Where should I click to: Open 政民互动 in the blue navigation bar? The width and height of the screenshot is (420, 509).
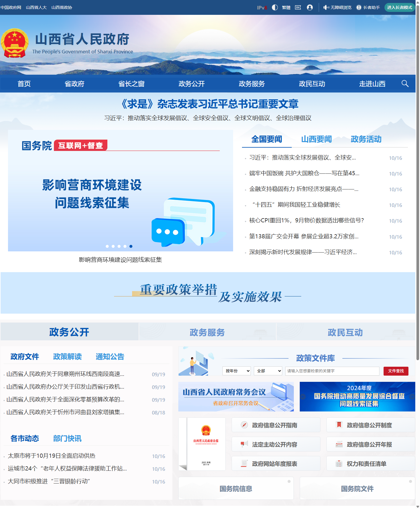(x=312, y=84)
